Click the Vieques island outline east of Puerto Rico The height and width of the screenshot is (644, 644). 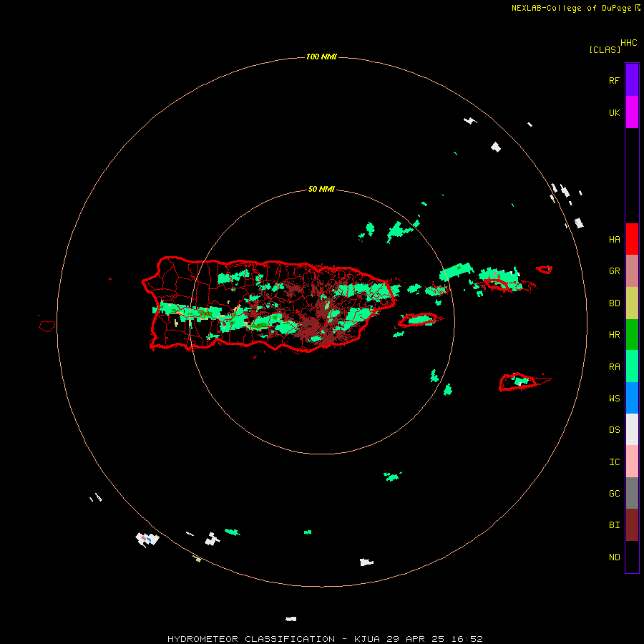(418, 320)
